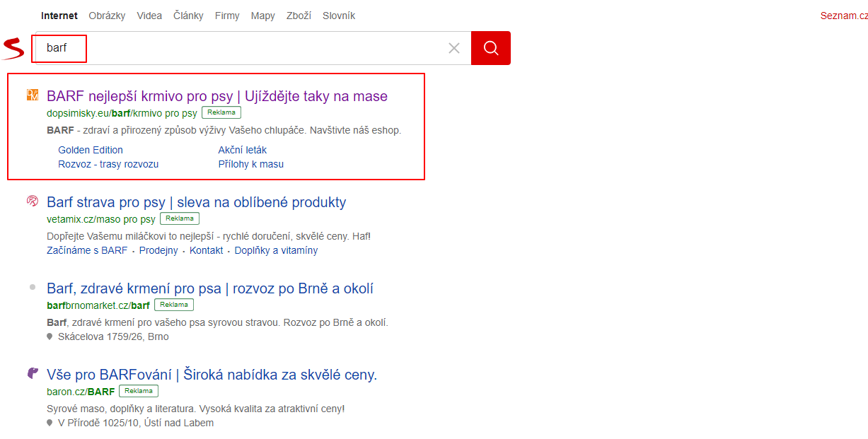Screen dimensions: 868x439
Task: Open the Golden Edition sitelink
Action: [91, 150]
